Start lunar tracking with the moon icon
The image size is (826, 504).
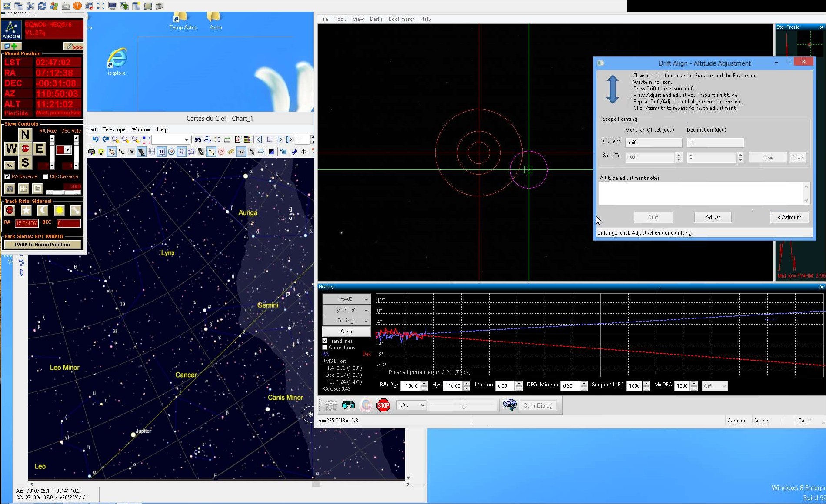coord(43,210)
